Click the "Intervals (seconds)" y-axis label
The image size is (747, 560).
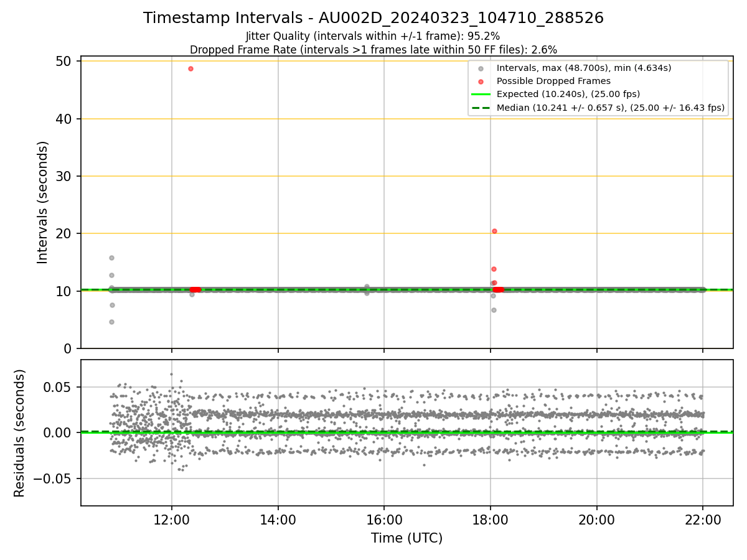click(x=42, y=202)
